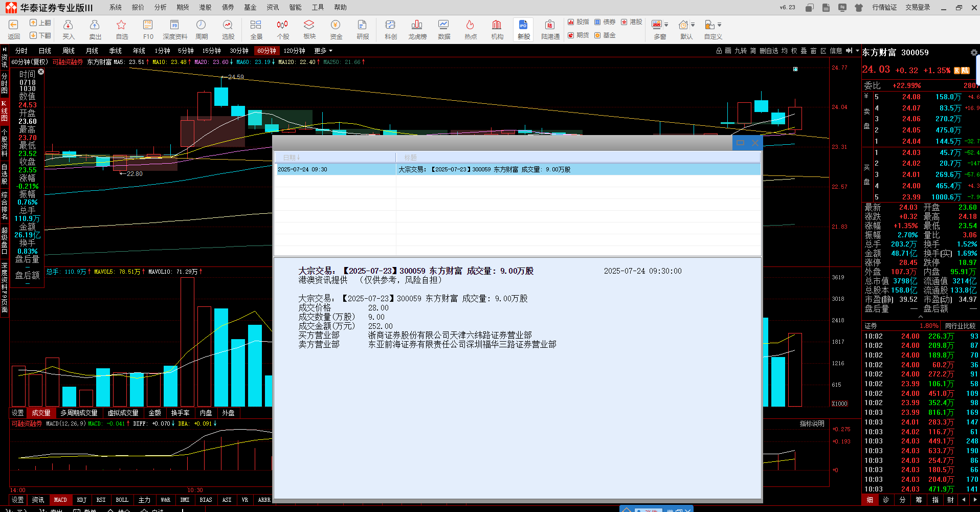Toggle the 基金 funds shortcut
The image size is (980, 512).
605,35
